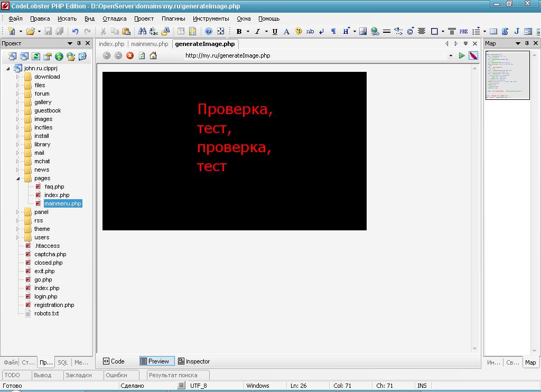This screenshot has width=541, height=392.
Task: Expand the gallery folder in project tree
Action: (x=17, y=102)
